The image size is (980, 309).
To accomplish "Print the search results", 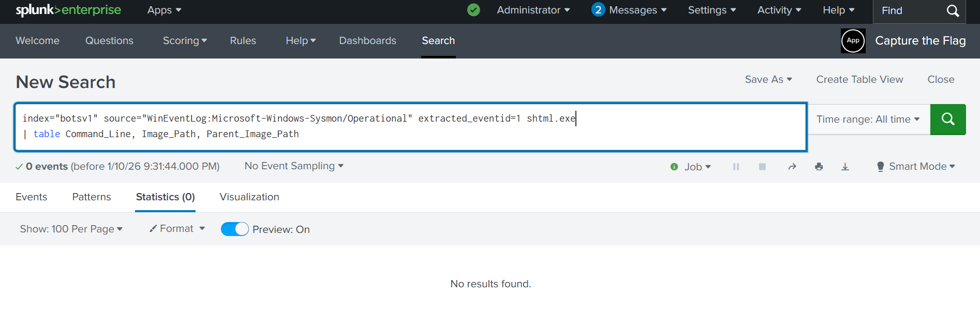I will click(819, 167).
